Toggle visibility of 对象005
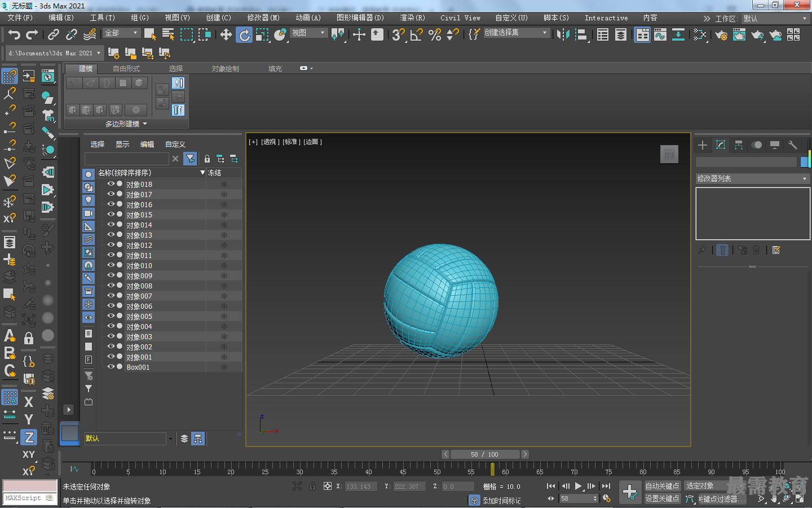812x508 pixels. pyautogui.click(x=111, y=316)
